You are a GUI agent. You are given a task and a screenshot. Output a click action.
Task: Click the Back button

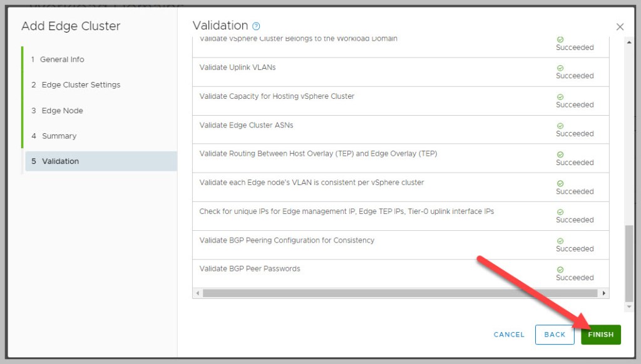[x=555, y=335]
